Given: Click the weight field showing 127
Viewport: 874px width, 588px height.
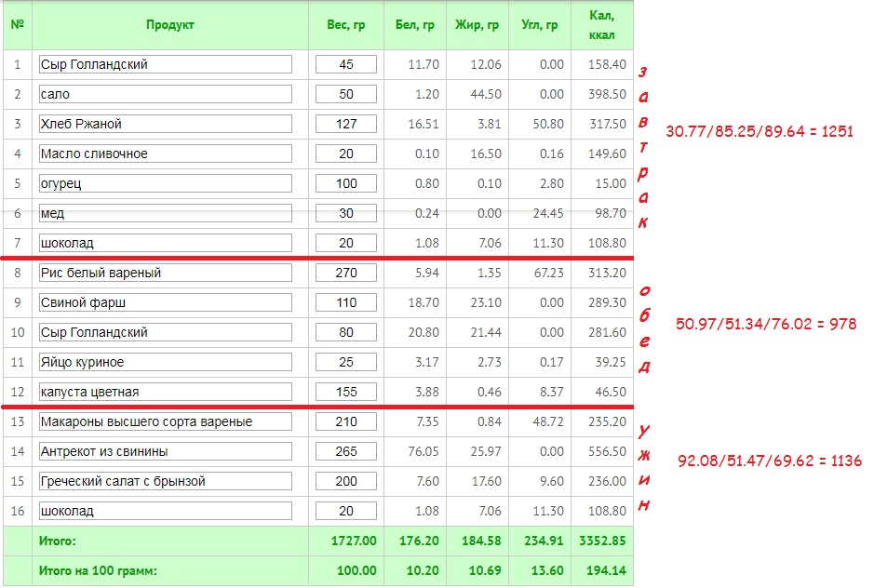Looking at the screenshot, I should [x=346, y=124].
